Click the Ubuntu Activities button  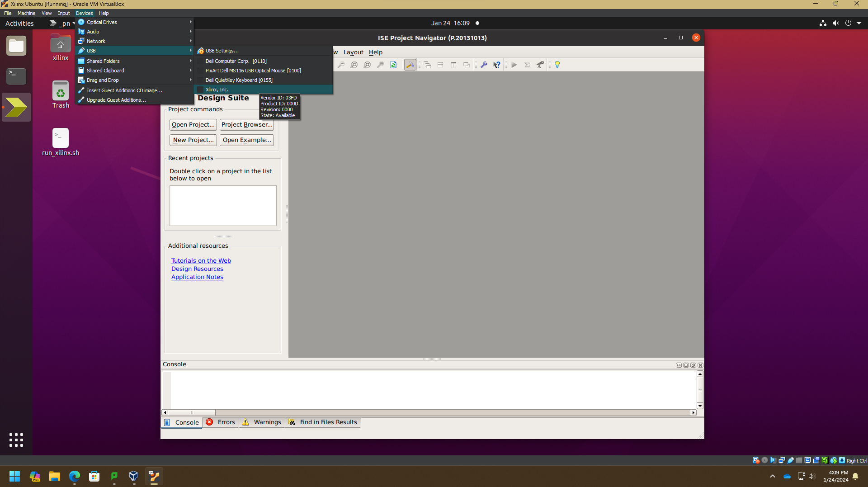coord(19,23)
